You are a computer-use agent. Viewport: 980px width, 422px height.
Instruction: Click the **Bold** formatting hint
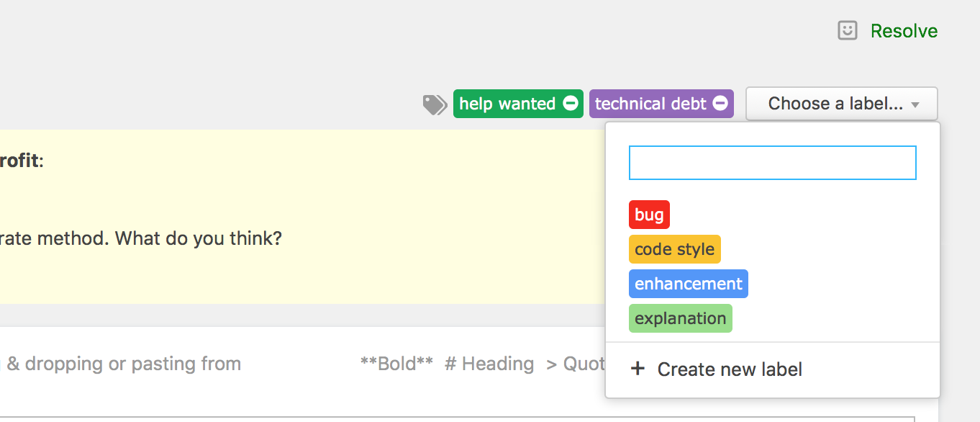396,364
